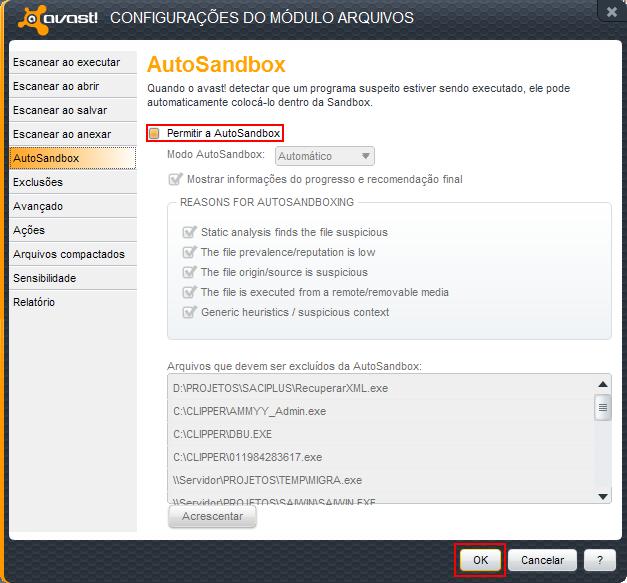Confirm settings with the OK button
Image resolution: width=627 pixels, height=583 pixels.
pyautogui.click(x=480, y=560)
